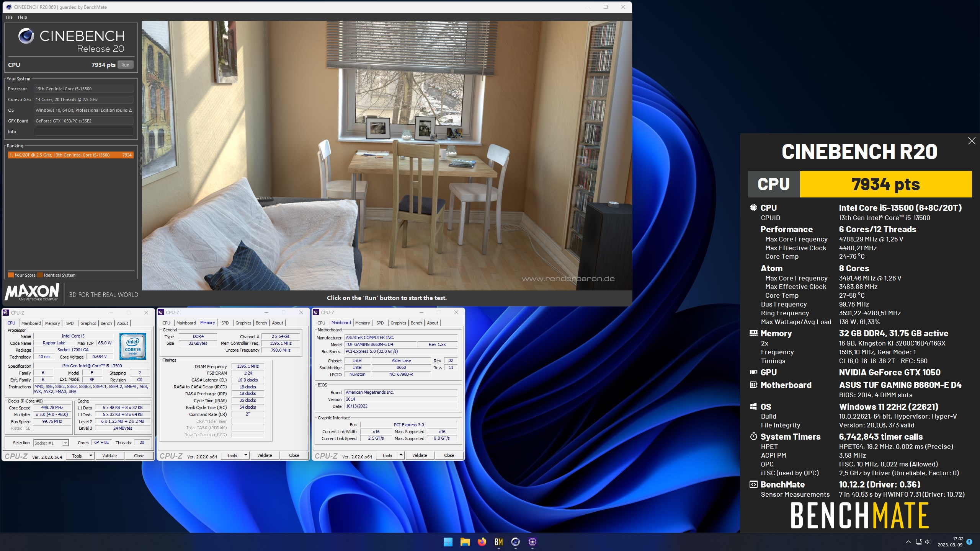Click the first CPU-Z window title icon
The image size is (980, 551).
[6, 313]
